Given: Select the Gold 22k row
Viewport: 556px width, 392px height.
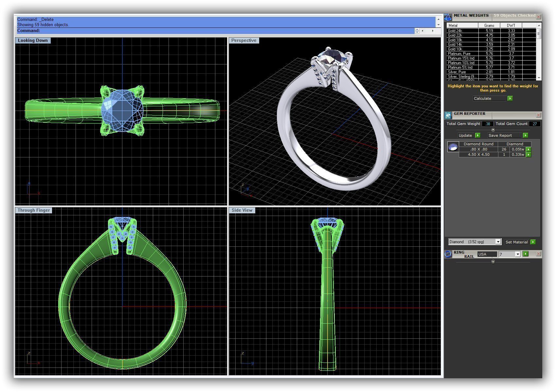Looking at the screenshot, I should coord(491,35).
